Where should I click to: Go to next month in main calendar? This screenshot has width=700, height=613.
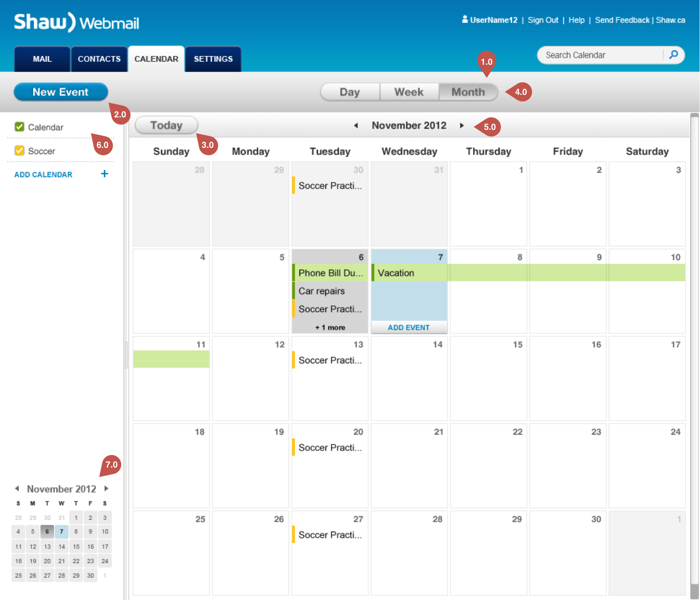[x=461, y=125]
